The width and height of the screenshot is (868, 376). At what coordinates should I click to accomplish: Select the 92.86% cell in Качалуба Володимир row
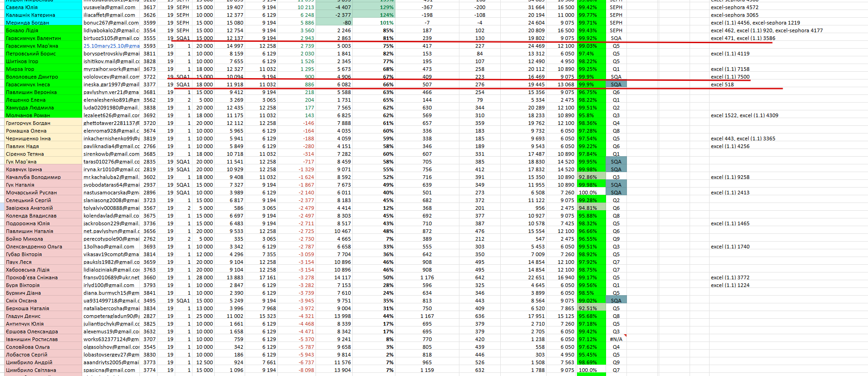(x=591, y=177)
